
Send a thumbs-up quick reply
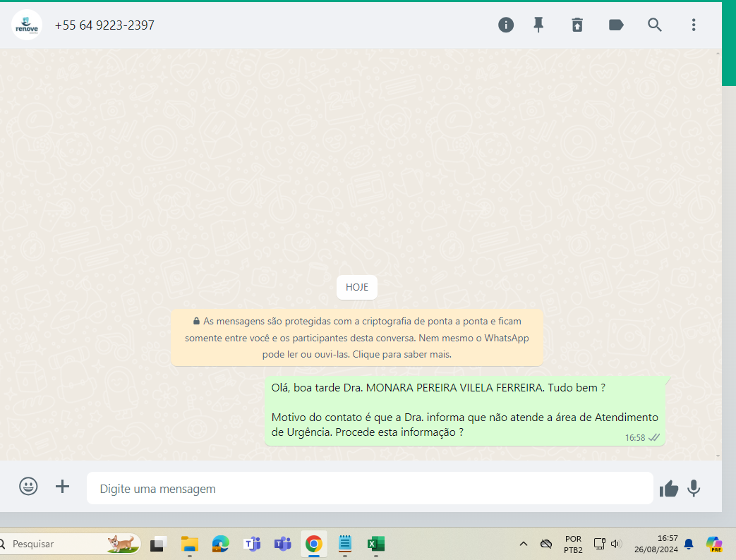[x=669, y=489]
